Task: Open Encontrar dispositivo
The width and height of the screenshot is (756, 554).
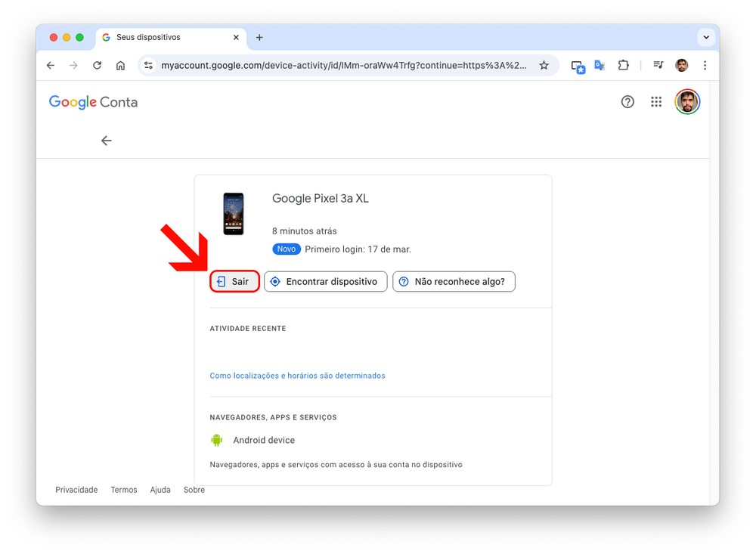Action: (325, 282)
